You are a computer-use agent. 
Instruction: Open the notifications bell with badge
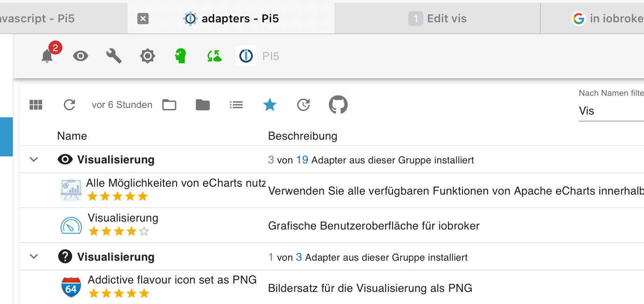click(x=47, y=56)
